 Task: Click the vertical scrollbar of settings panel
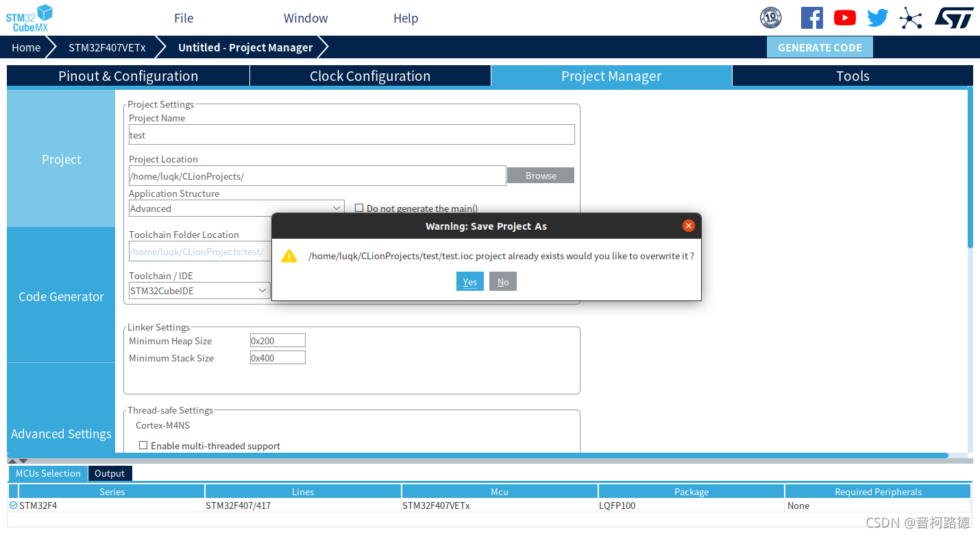(970, 167)
